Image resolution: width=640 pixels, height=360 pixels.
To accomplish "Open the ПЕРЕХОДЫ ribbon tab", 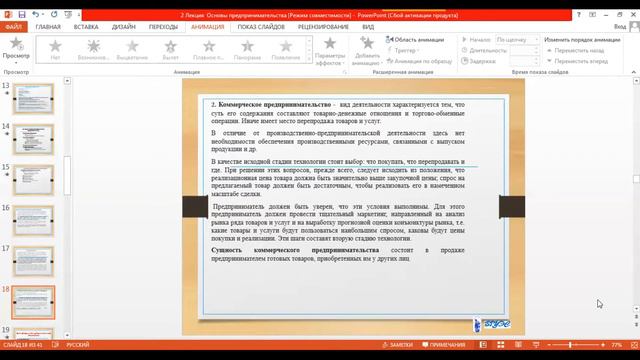I will tap(163, 27).
